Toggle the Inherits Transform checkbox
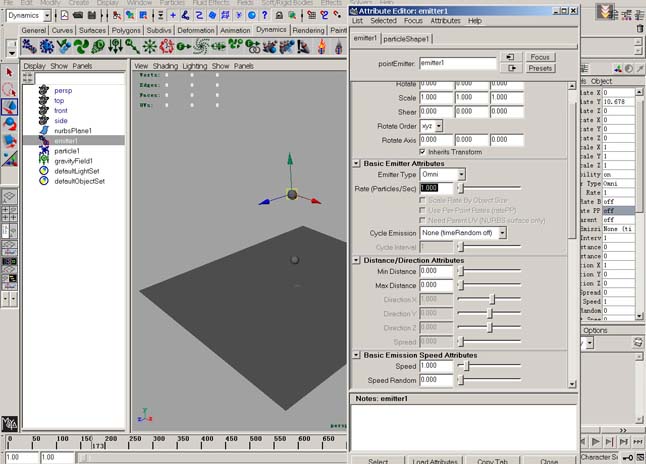The image size is (646, 464). coord(422,152)
